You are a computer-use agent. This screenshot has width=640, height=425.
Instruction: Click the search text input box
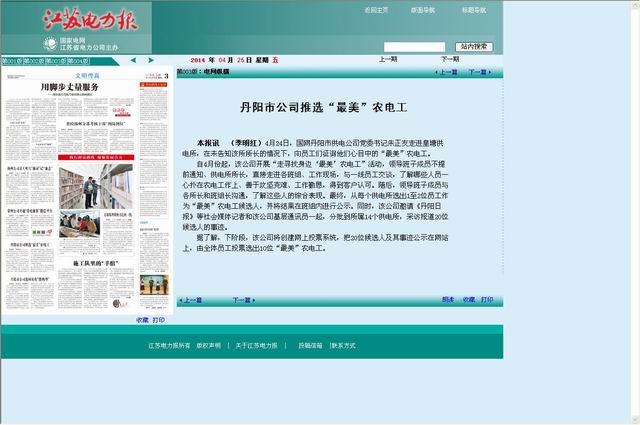pyautogui.click(x=414, y=47)
